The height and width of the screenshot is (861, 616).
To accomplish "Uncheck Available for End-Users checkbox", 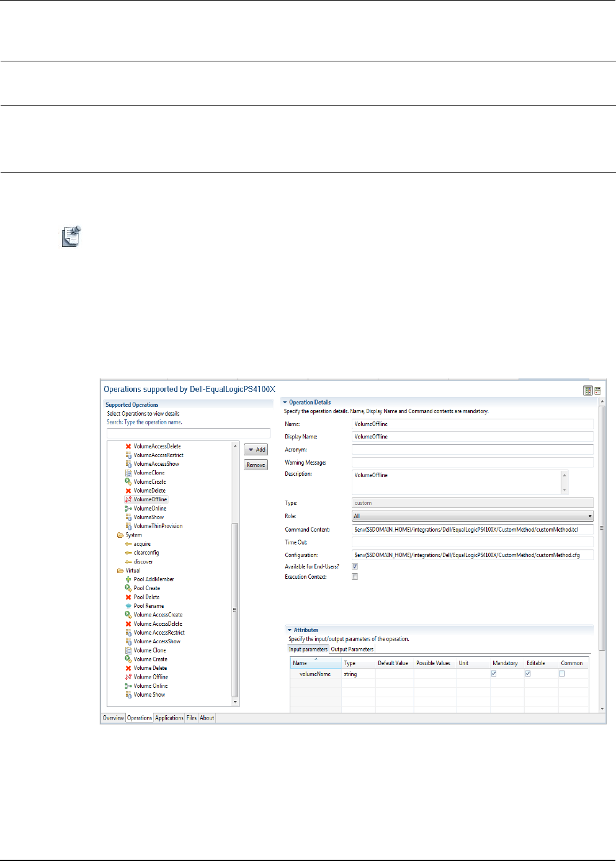I will [355, 566].
